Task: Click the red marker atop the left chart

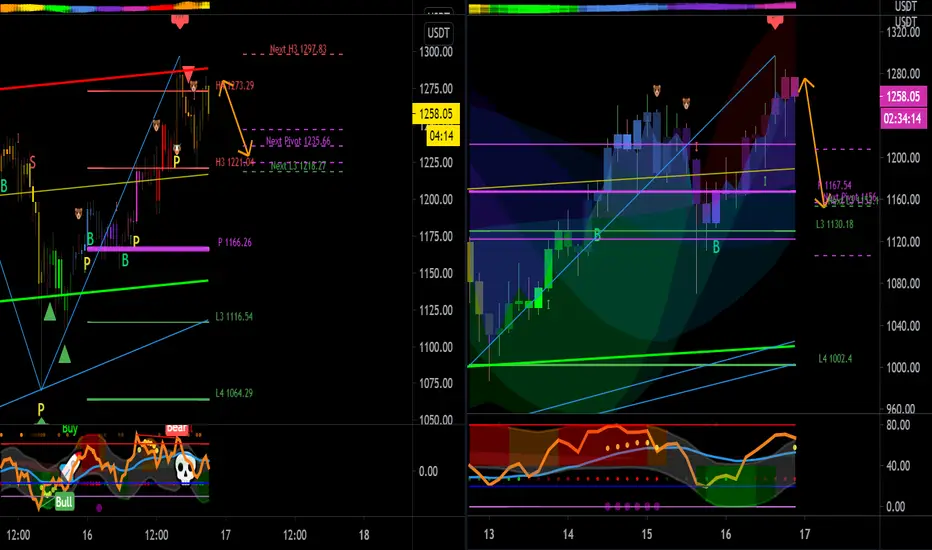Action: [180, 22]
